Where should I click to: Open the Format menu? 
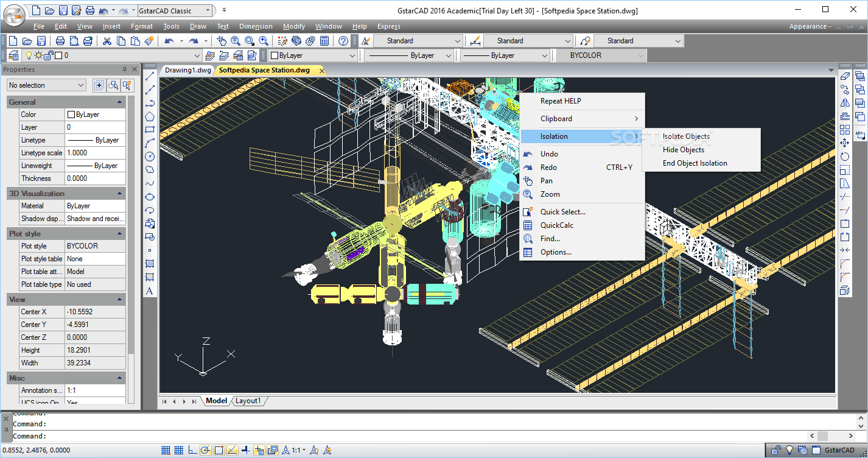142,26
